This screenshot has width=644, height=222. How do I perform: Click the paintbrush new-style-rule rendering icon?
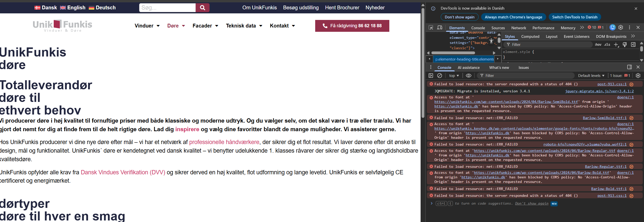click(x=625, y=45)
